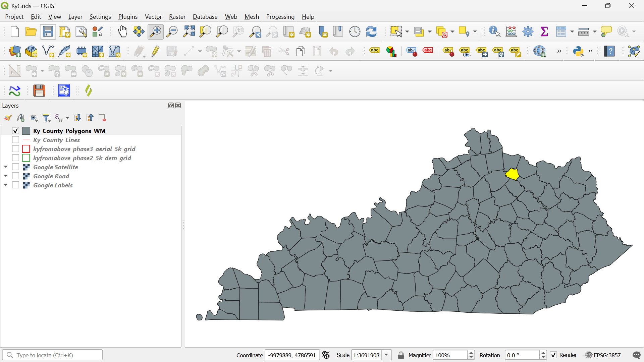This screenshot has width=644, height=362.
Task: Click inside the locator search field
Action: pos(52,355)
